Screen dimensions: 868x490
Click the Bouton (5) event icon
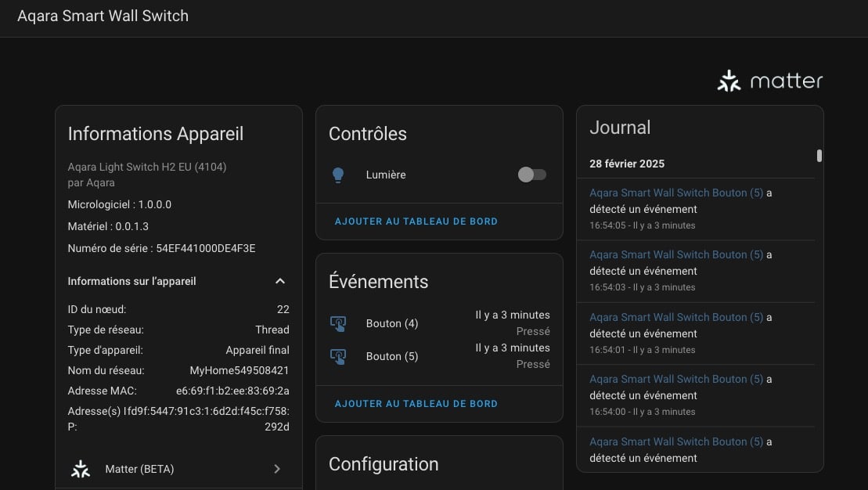[x=338, y=357]
